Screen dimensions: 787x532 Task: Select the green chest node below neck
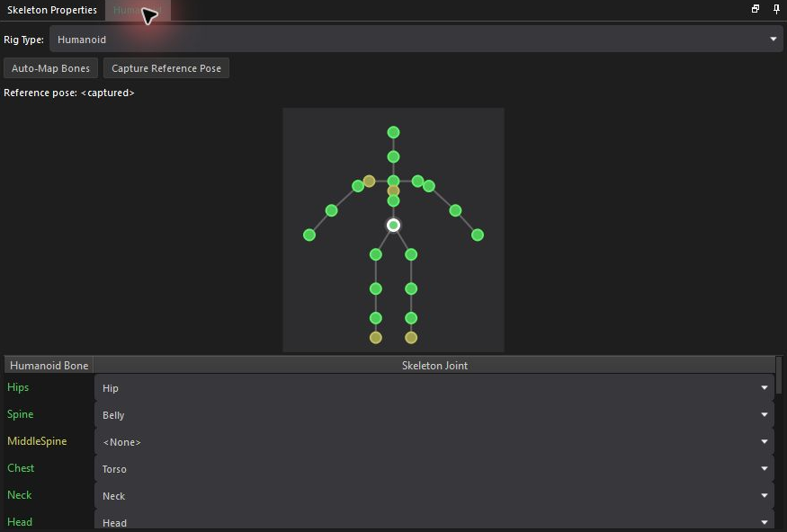pyautogui.click(x=394, y=180)
